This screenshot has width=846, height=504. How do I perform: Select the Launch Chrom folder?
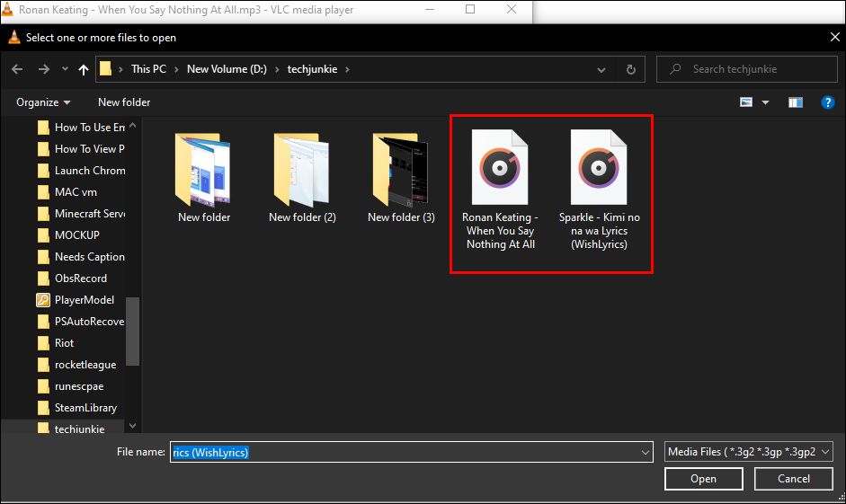click(81, 171)
